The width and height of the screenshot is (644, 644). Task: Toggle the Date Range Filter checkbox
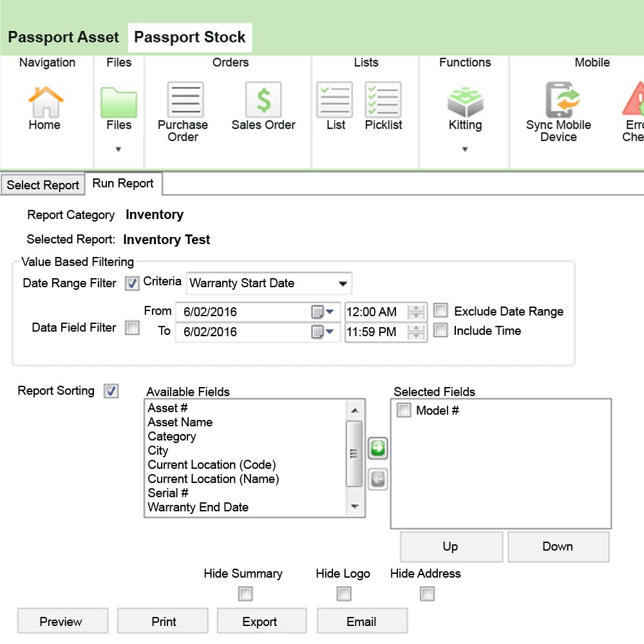(x=132, y=283)
